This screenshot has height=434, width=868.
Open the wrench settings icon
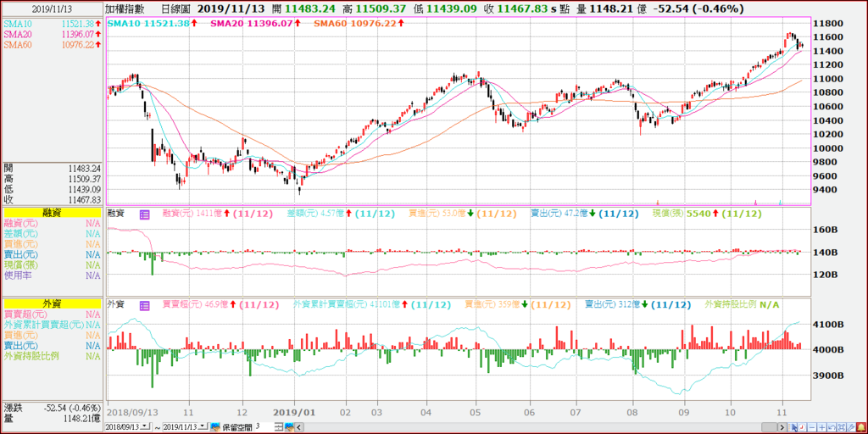pyautogui.click(x=851, y=427)
